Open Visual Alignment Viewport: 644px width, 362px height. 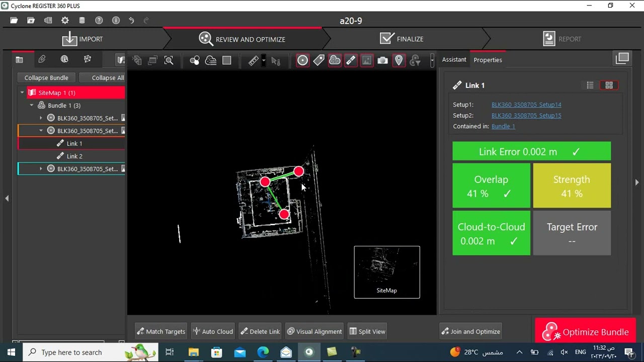tap(314, 331)
